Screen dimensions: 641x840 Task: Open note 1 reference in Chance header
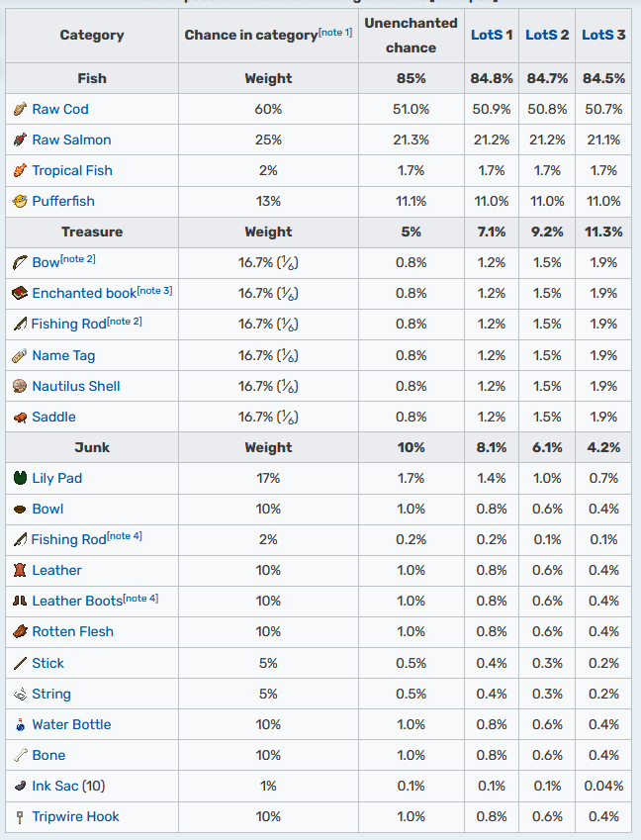(335, 32)
